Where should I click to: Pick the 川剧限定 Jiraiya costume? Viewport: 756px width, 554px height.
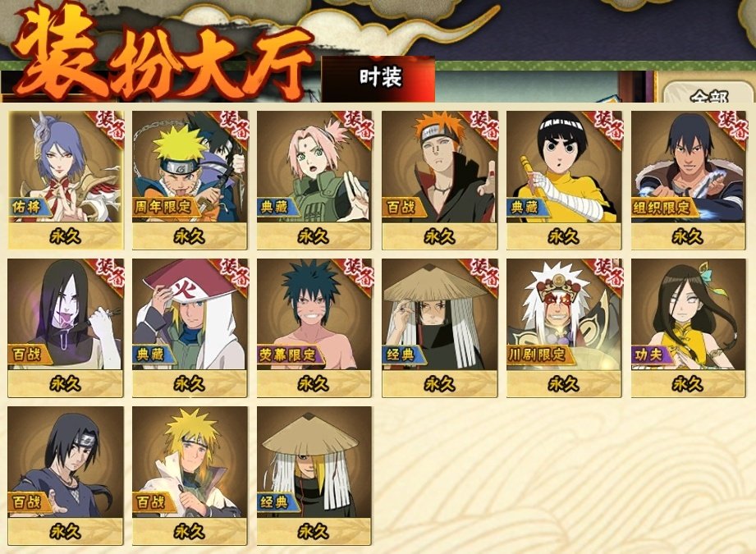tap(564, 327)
